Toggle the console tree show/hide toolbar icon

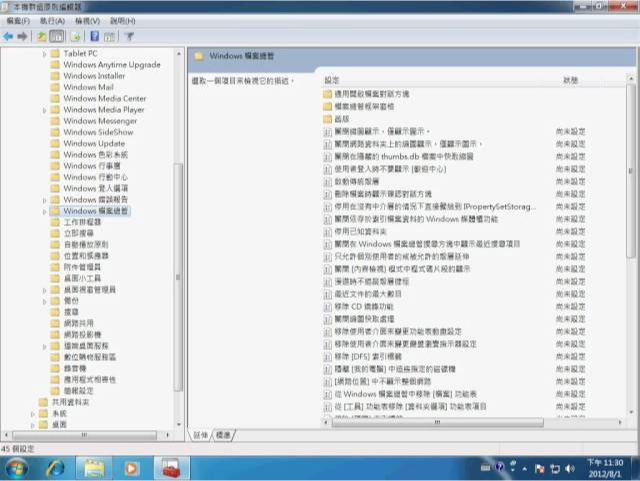[57, 36]
